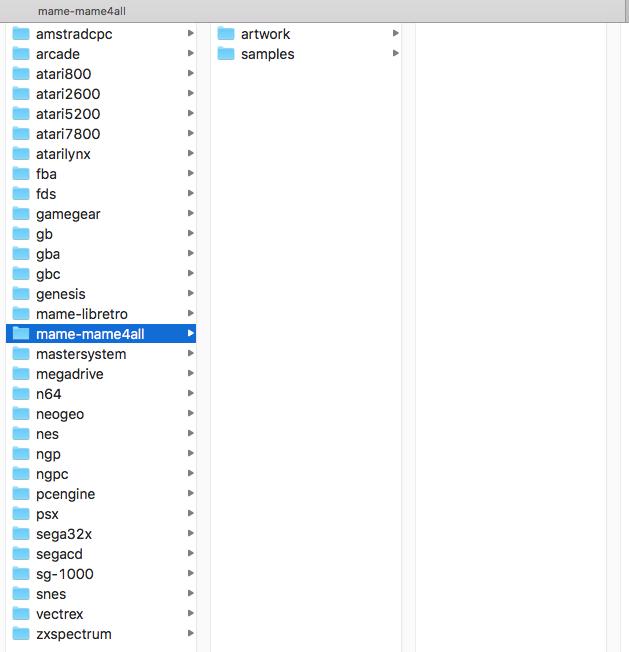Click the ngp folder icon
Screen dimensions: 629x652
(21, 453)
